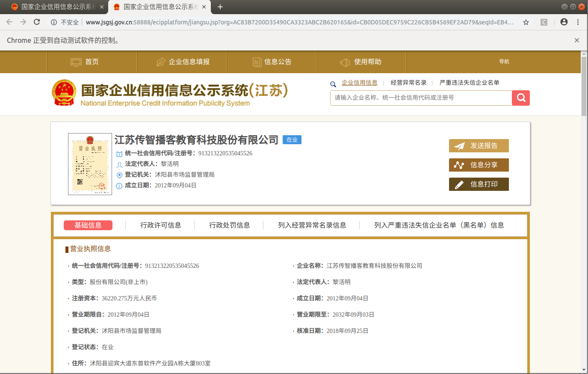Open a new tab with plus icon
The width and height of the screenshot is (588, 374).
click(220, 7)
